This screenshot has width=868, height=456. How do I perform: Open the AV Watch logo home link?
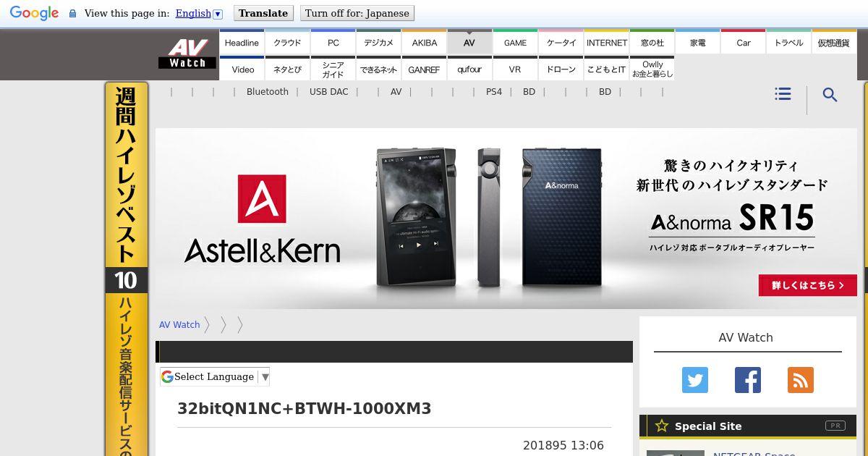click(187, 53)
